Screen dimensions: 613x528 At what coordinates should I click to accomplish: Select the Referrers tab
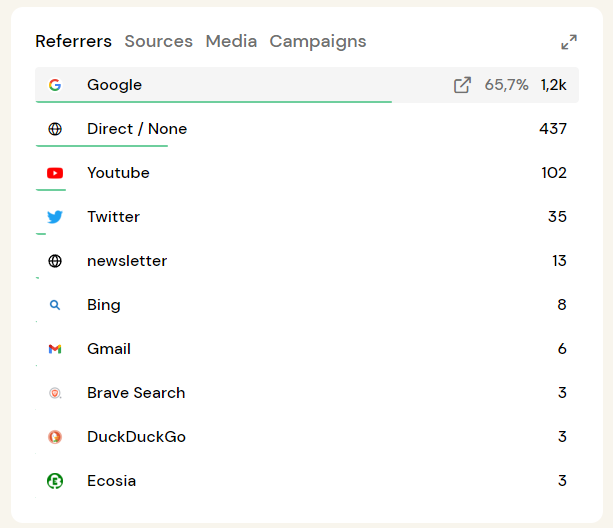point(73,41)
